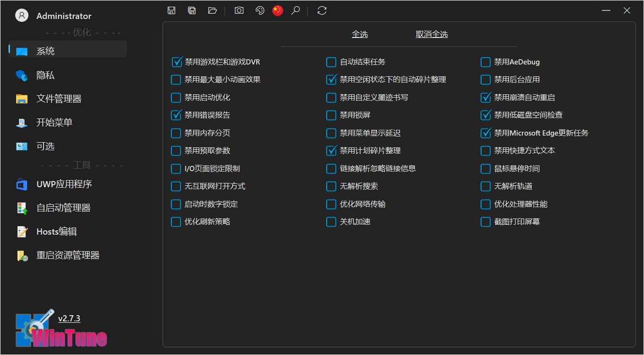The width and height of the screenshot is (644, 355).
Task: Check 无解析轨道
Action: [x=486, y=186]
